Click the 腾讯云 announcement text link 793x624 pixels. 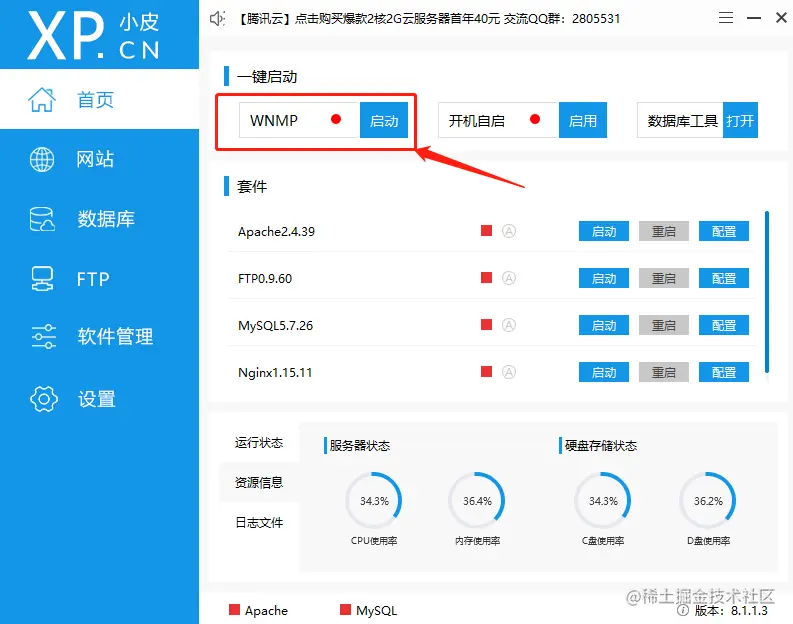429,19
